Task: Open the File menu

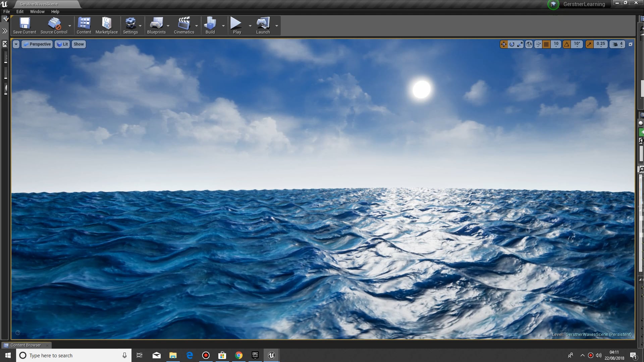Action: point(6,11)
